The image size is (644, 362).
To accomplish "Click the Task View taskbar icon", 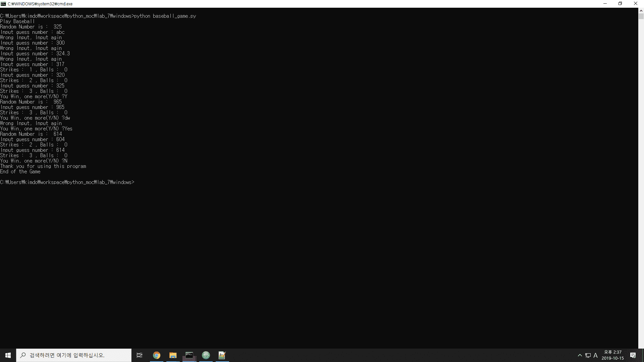I will pyautogui.click(x=140, y=355).
